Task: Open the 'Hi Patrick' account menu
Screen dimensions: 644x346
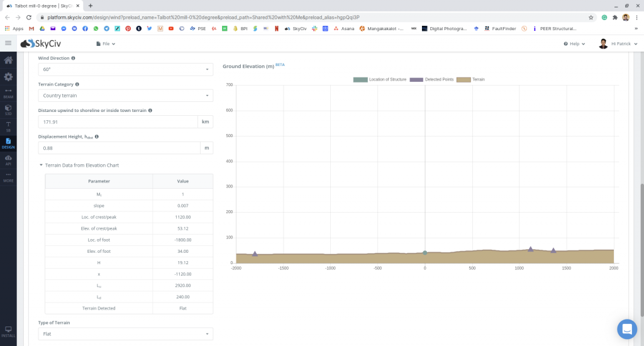Action: click(618, 44)
